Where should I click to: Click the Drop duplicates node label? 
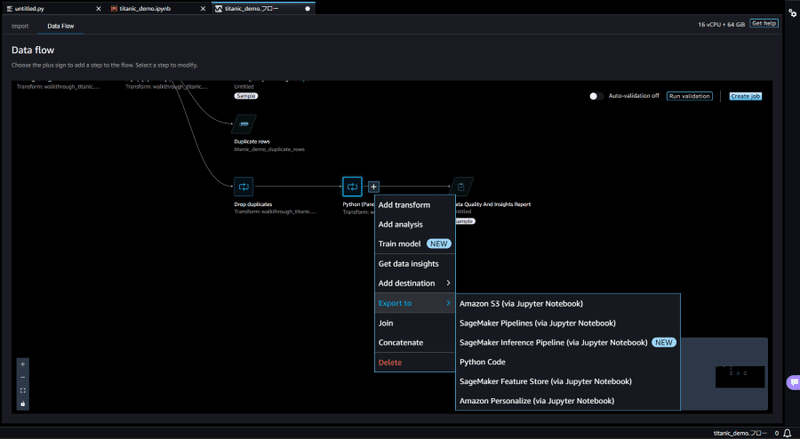click(253, 204)
